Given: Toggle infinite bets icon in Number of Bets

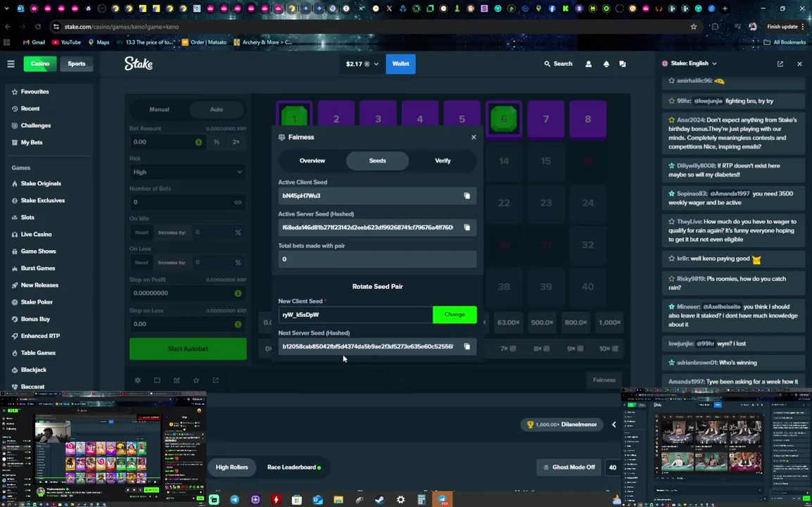Looking at the screenshot, I should (238, 202).
